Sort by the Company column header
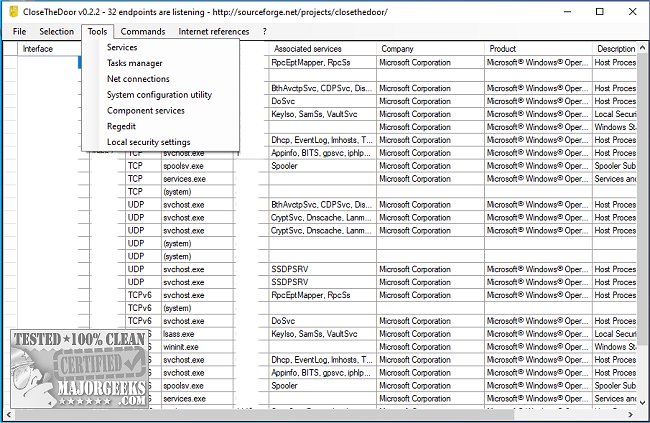 click(430, 49)
